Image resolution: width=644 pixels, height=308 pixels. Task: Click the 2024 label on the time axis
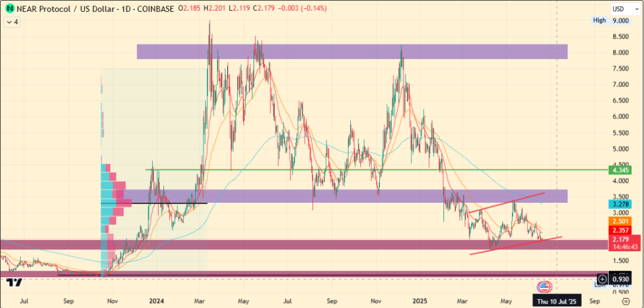[157, 301]
